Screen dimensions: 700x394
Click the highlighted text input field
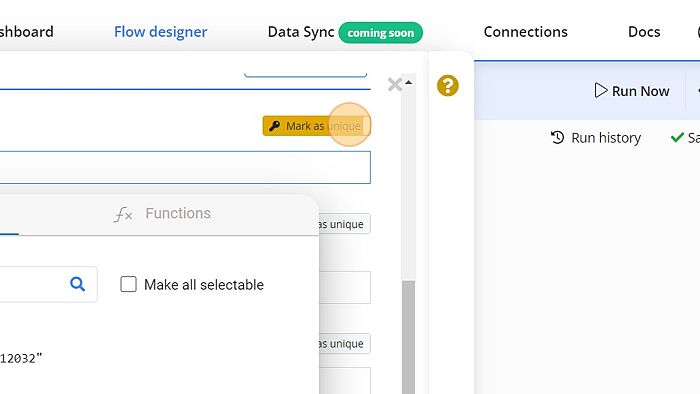(x=185, y=167)
